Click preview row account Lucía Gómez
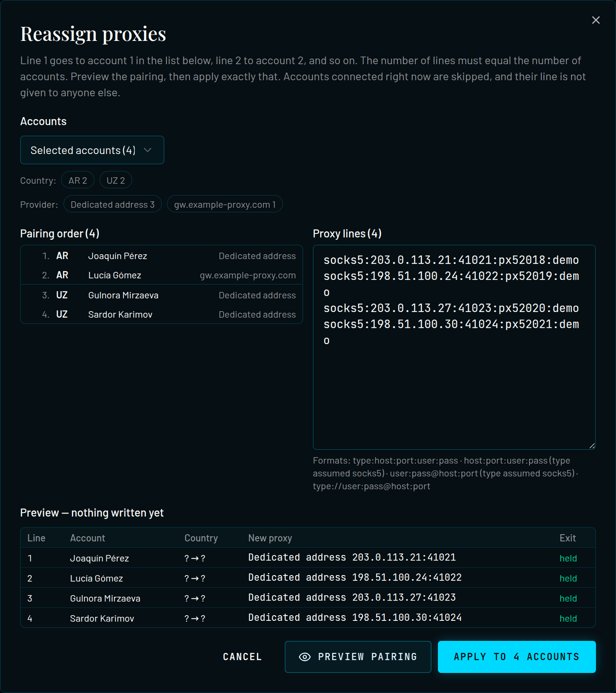Viewport: 616px width, 693px height. click(x=96, y=579)
